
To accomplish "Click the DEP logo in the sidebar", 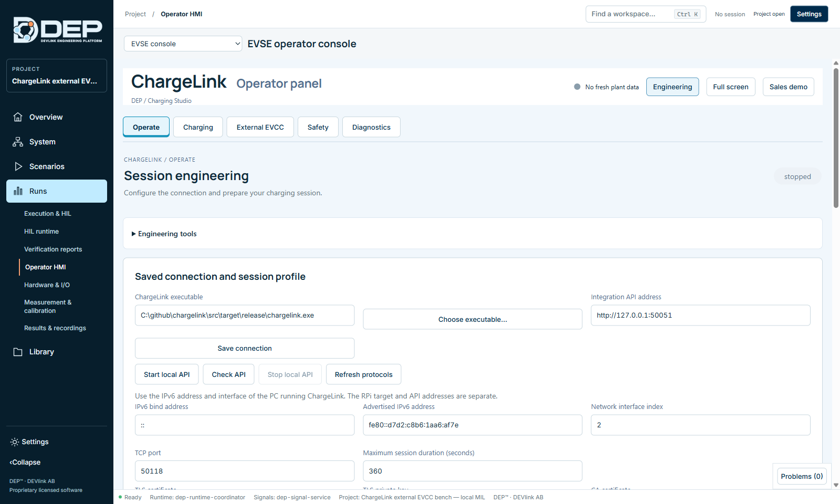I will 58,30.
